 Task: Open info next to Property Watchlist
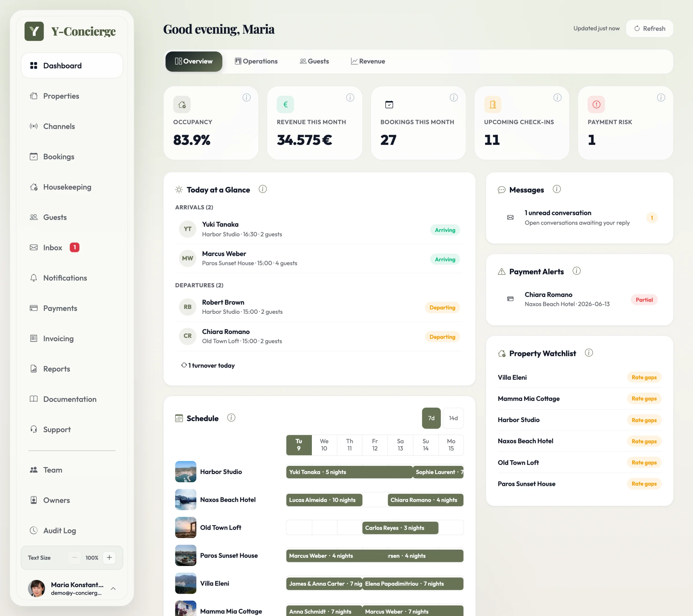(x=589, y=353)
